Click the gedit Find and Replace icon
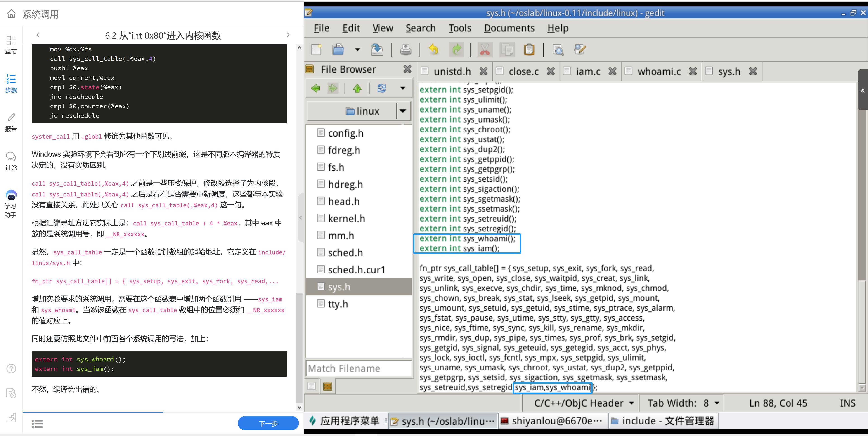The height and width of the screenshot is (436, 868). tap(580, 50)
